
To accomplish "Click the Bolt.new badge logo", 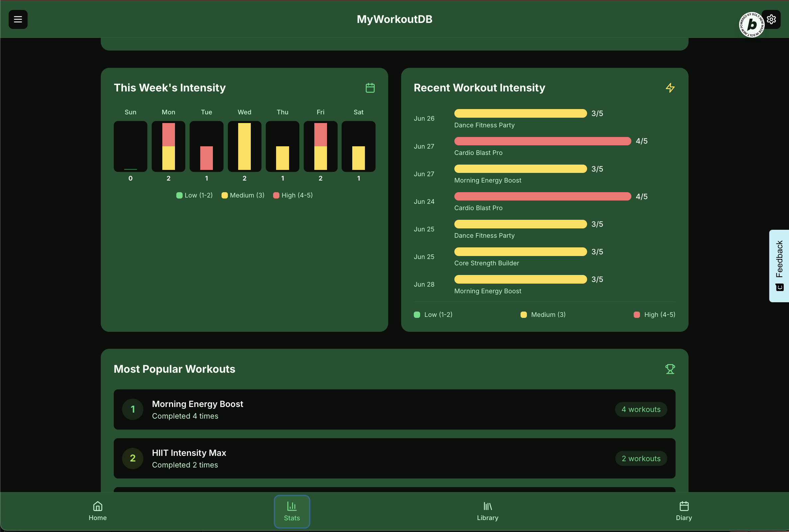I will pos(751,24).
